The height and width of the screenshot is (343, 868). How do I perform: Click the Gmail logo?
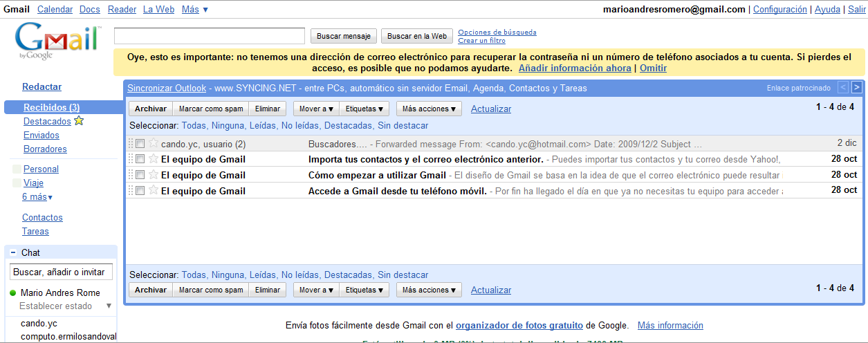[x=58, y=41]
